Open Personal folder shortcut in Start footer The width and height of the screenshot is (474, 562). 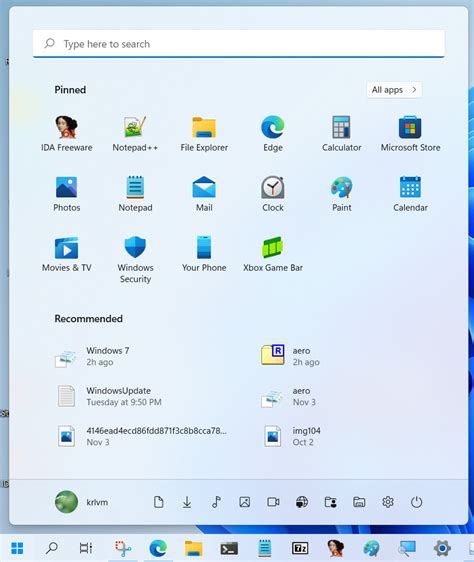point(331,502)
